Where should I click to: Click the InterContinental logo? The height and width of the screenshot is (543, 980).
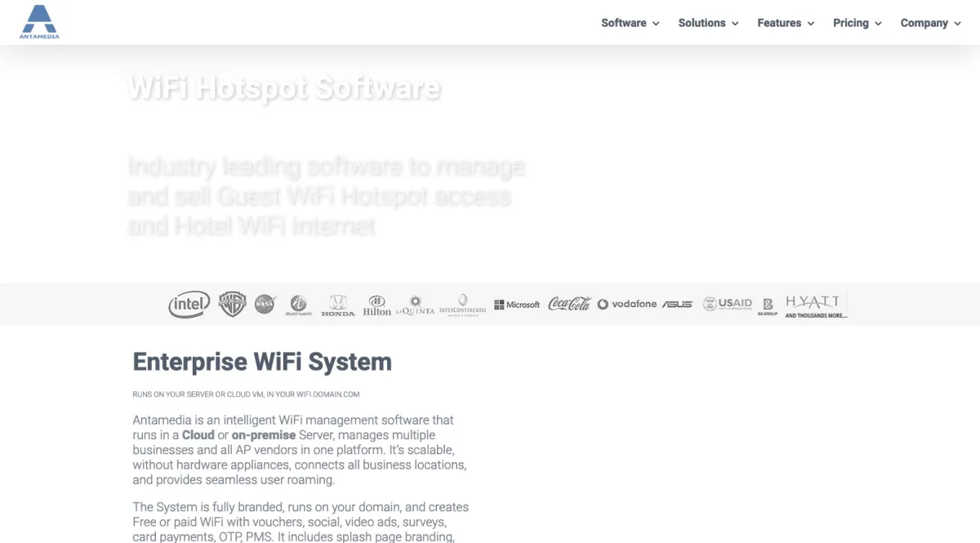click(462, 305)
